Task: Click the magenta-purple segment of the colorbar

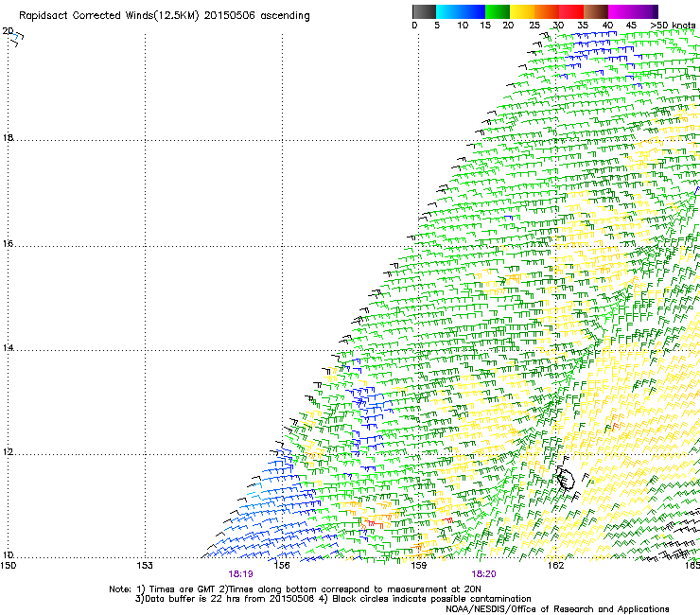Action: (633, 11)
